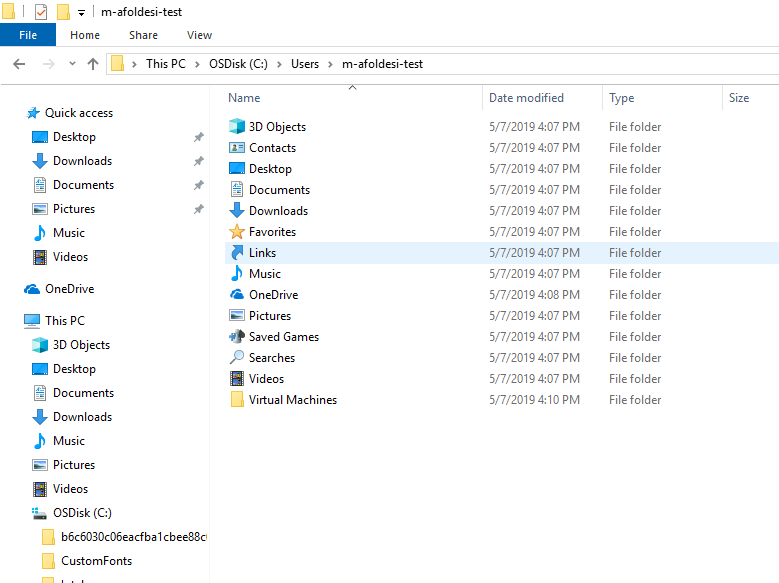Open Music under Quick access
The width and height of the screenshot is (779, 583).
click(x=69, y=233)
